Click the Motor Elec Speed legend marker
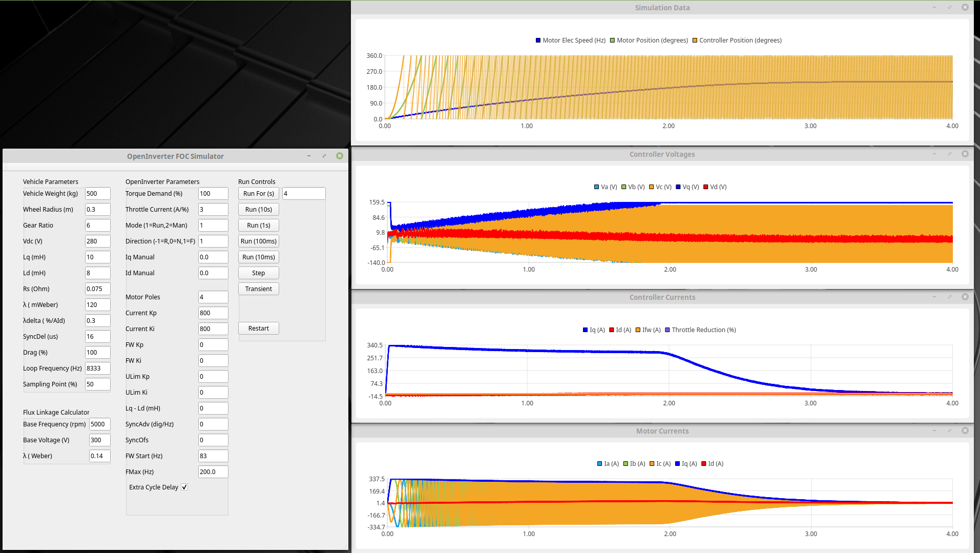980x553 pixels. (538, 40)
